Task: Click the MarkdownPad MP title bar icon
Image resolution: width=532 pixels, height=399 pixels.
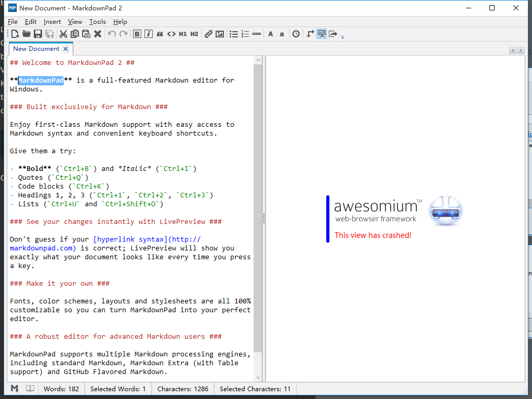Action: coord(12,8)
